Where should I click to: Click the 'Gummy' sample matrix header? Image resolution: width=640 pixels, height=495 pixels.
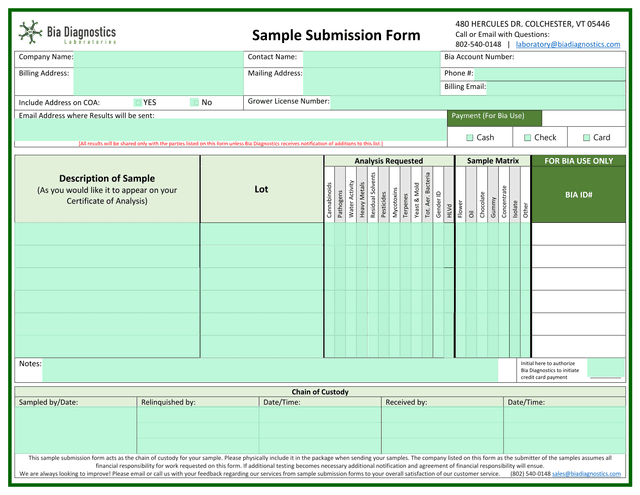click(x=493, y=194)
